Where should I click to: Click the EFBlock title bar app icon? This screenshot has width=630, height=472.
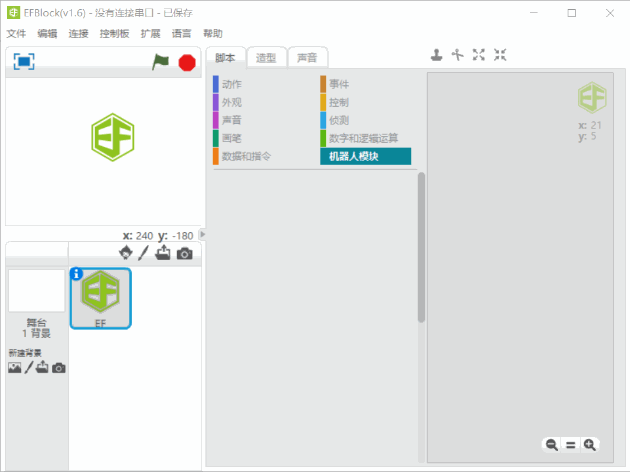click(13, 13)
